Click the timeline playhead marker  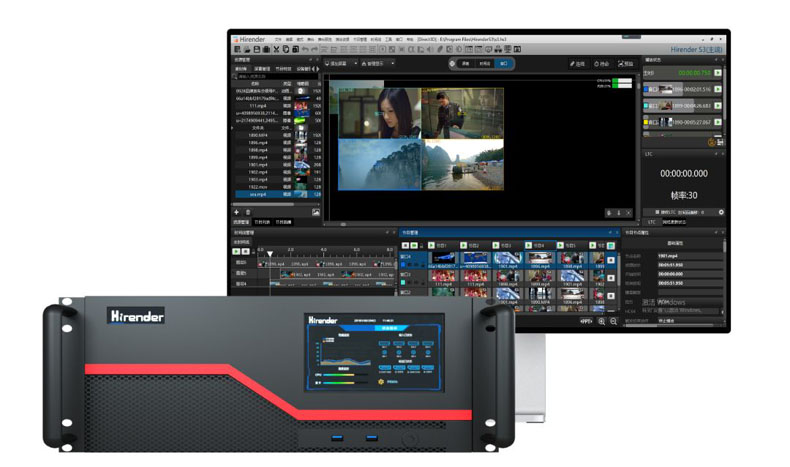[x=270, y=253]
